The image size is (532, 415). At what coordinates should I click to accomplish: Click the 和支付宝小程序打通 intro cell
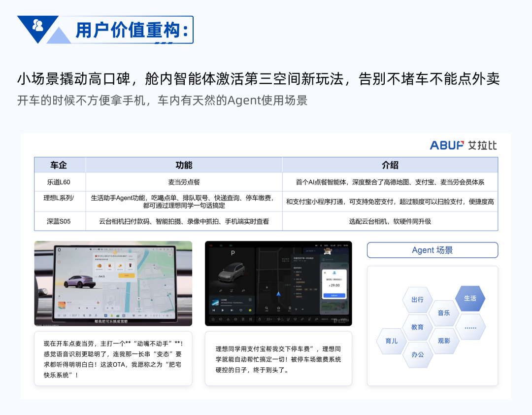390,202
